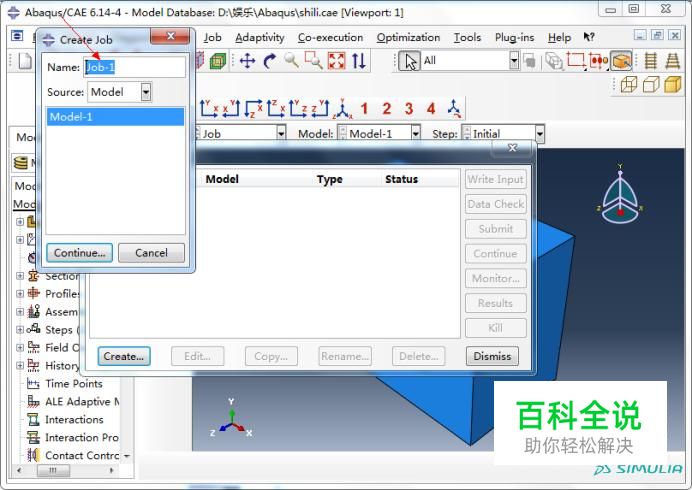Click the Cycle Views arrows icon
This screenshot has height=490, width=692.
359,60
